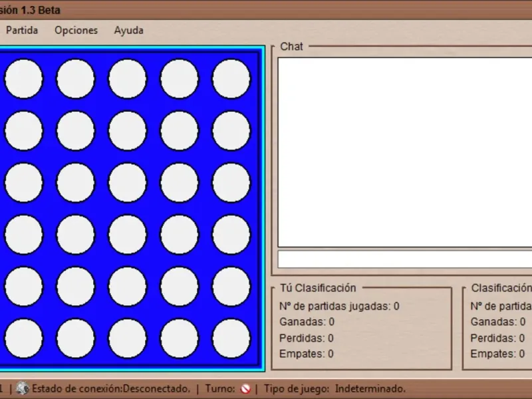This screenshot has width=532, height=399.
Task: Open the Opciones menu
Action: [76, 30]
